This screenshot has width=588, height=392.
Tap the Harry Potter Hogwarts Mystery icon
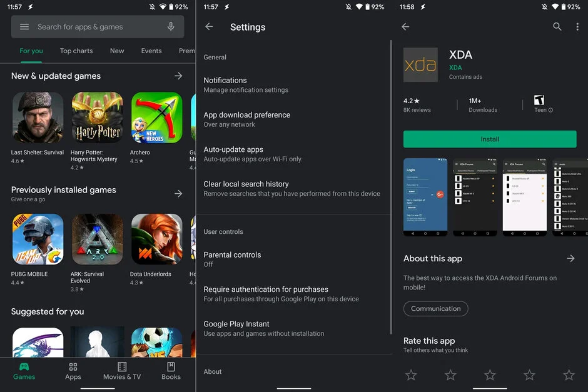tap(97, 118)
